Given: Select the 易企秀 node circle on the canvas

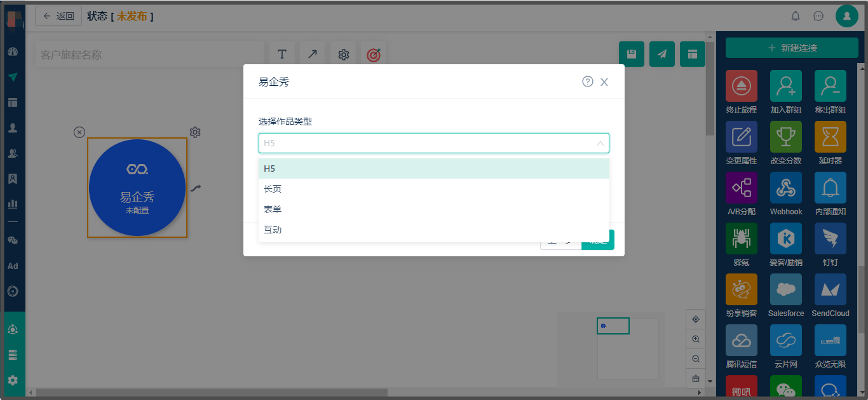Looking at the screenshot, I should tap(137, 188).
